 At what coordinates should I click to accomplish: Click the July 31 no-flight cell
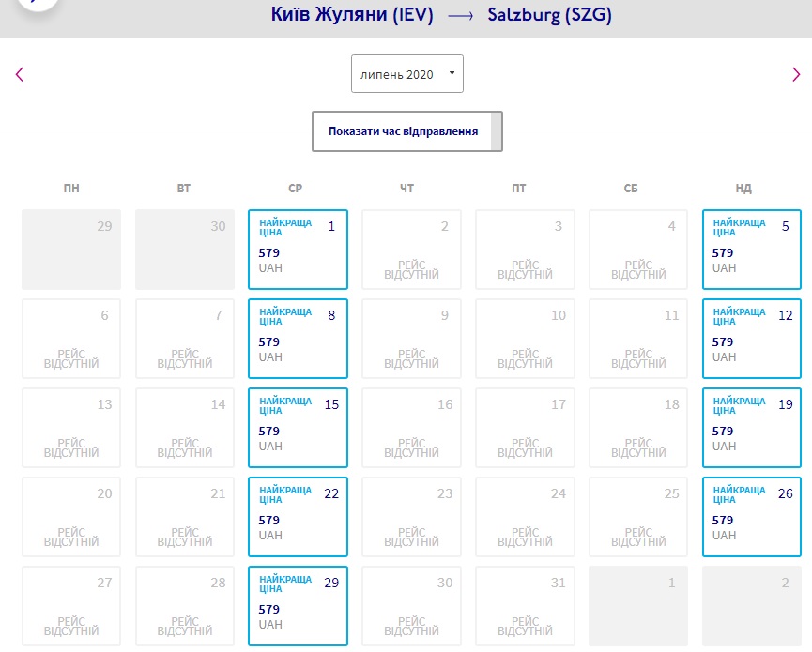525,605
